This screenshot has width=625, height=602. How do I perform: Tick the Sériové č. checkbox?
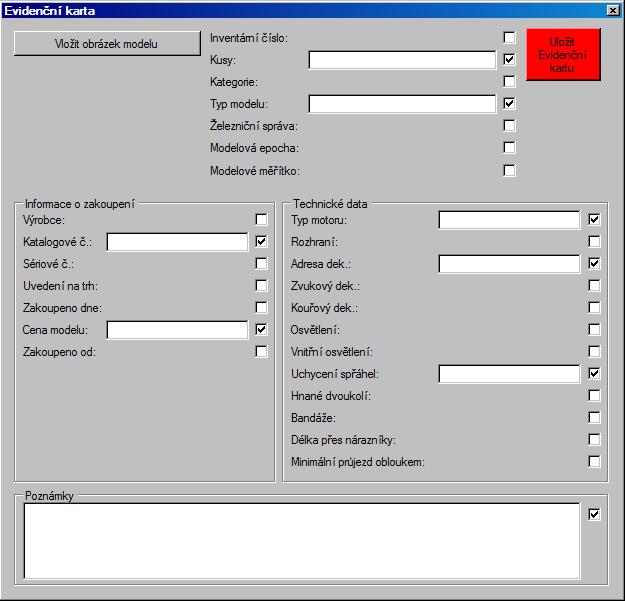click(261, 263)
